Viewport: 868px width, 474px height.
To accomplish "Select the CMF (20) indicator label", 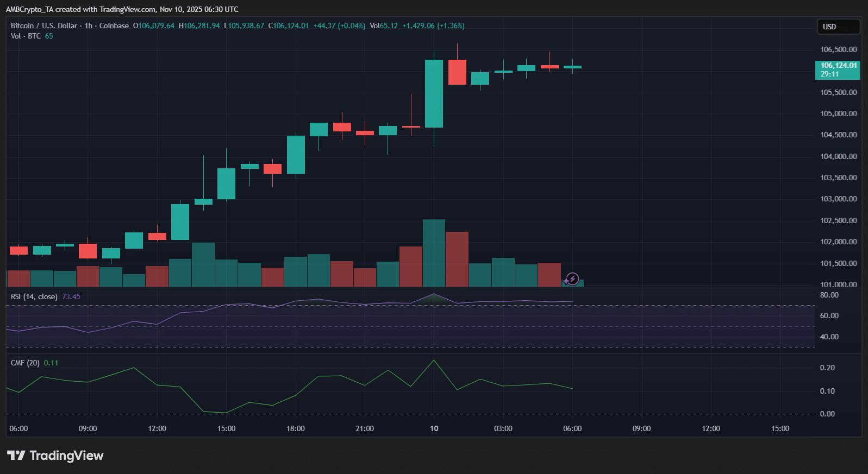I will (25, 363).
